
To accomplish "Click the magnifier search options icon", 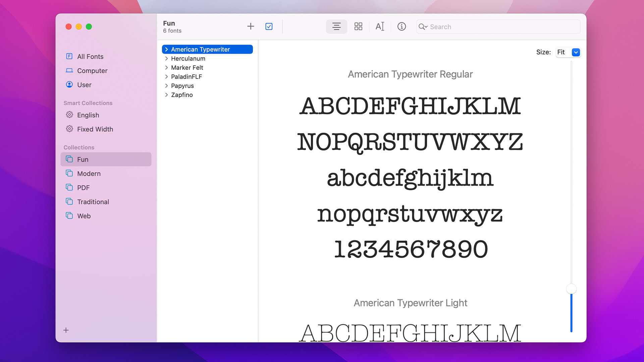I will pyautogui.click(x=423, y=27).
